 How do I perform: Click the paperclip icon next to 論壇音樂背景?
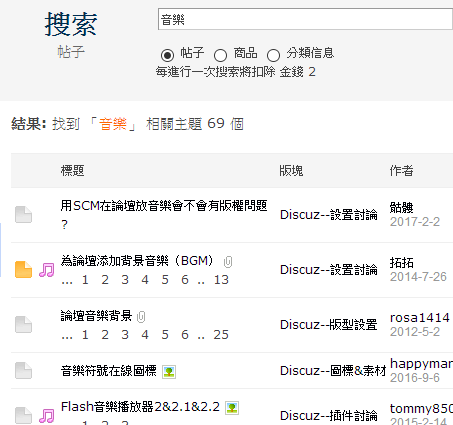[141, 317]
